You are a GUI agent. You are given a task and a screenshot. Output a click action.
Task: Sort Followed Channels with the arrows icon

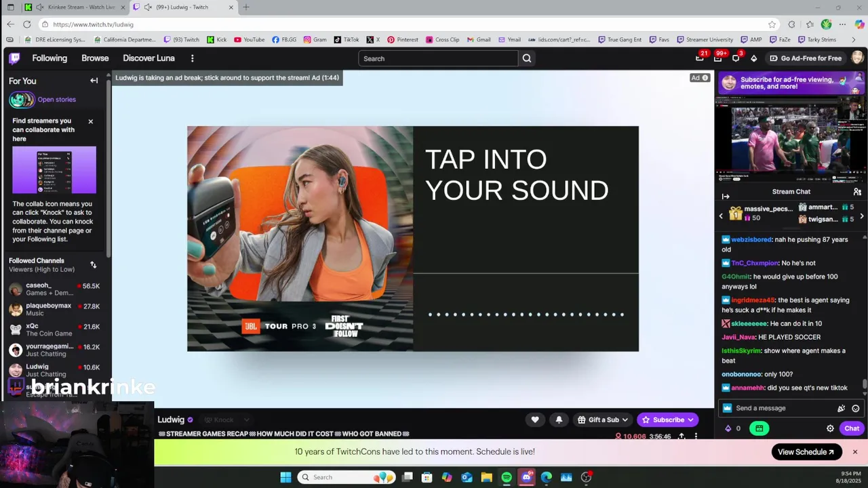[94, 265]
